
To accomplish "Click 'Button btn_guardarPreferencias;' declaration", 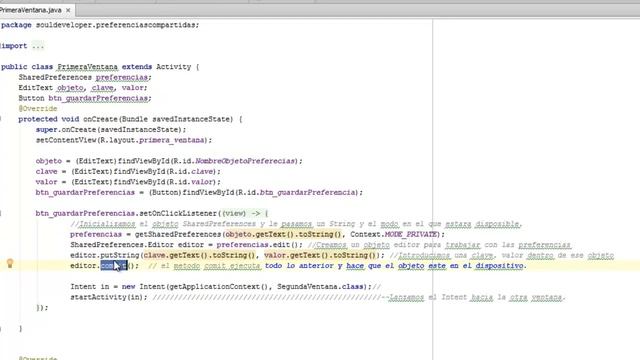I will point(85,98).
